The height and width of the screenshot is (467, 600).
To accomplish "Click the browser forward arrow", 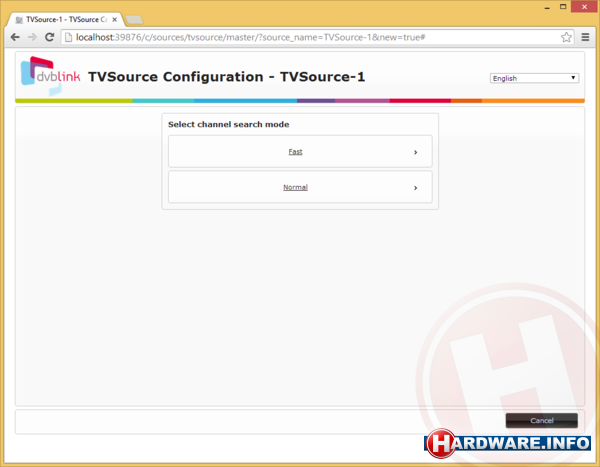I will click(33, 37).
